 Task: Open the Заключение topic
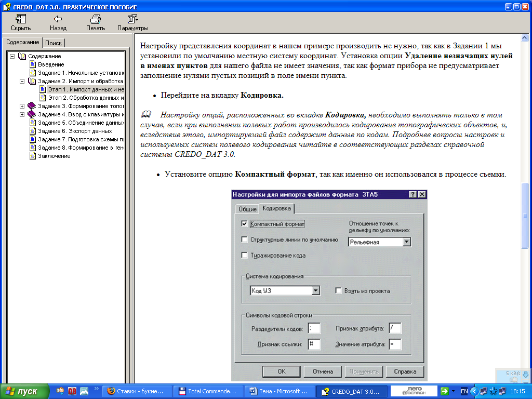(x=54, y=156)
